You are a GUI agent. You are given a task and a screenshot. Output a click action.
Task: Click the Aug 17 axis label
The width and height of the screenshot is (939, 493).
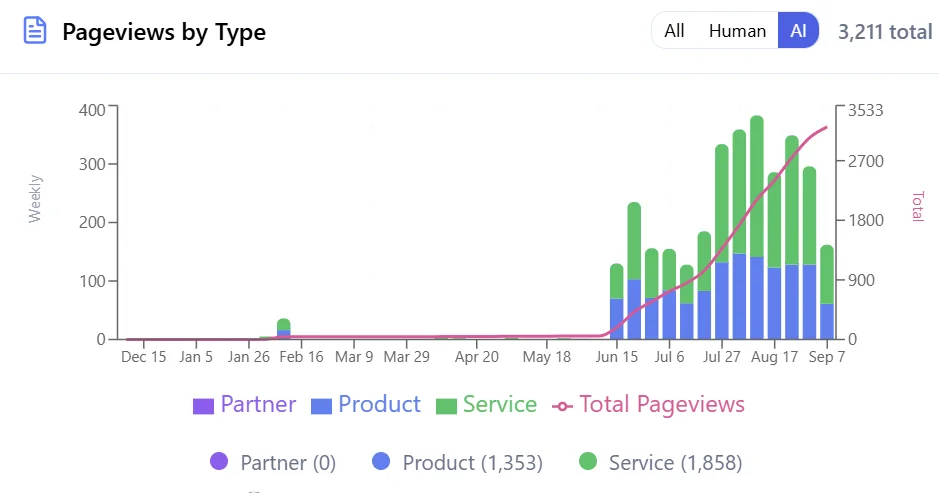pyautogui.click(x=774, y=357)
